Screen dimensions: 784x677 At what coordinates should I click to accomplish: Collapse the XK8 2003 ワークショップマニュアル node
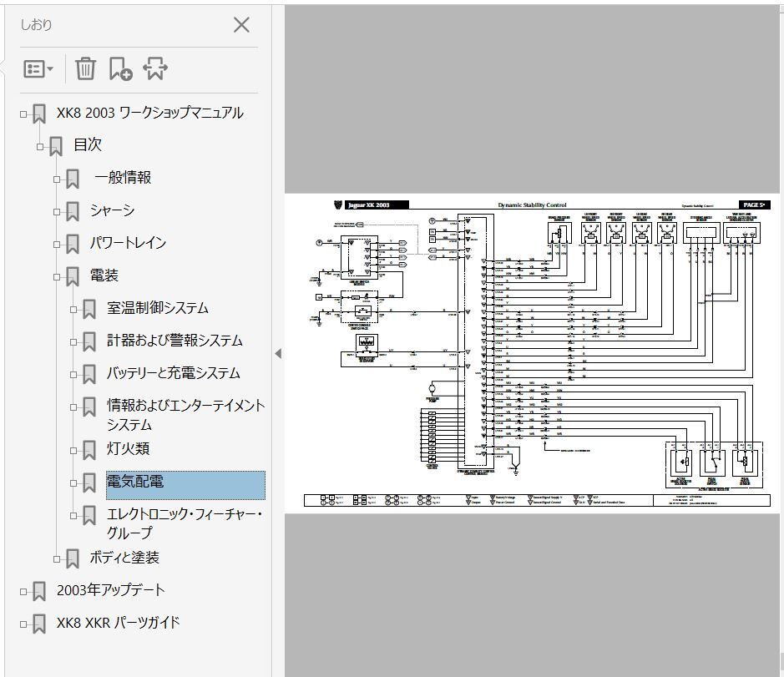pyautogui.click(x=23, y=114)
